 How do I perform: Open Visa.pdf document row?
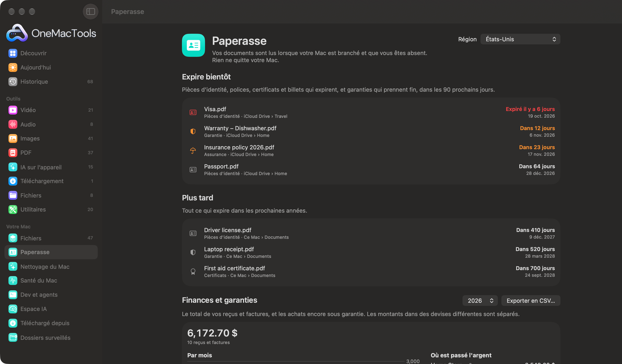tap(371, 113)
